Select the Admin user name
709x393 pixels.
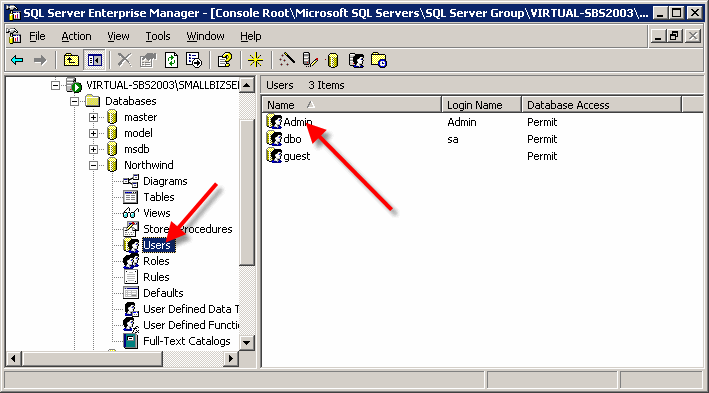298,122
